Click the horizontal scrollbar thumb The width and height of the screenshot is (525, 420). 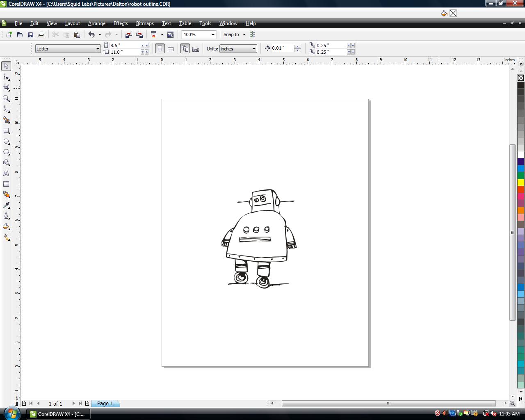(x=389, y=403)
